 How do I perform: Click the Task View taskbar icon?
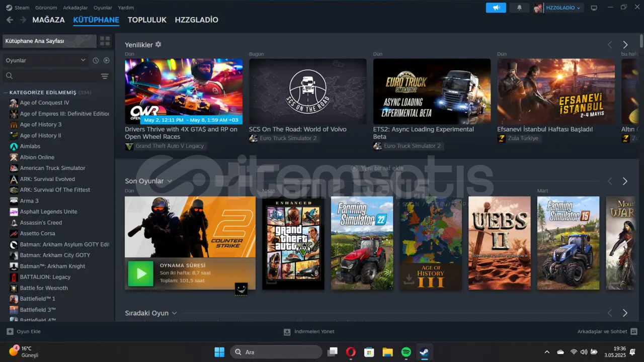coord(332,352)
